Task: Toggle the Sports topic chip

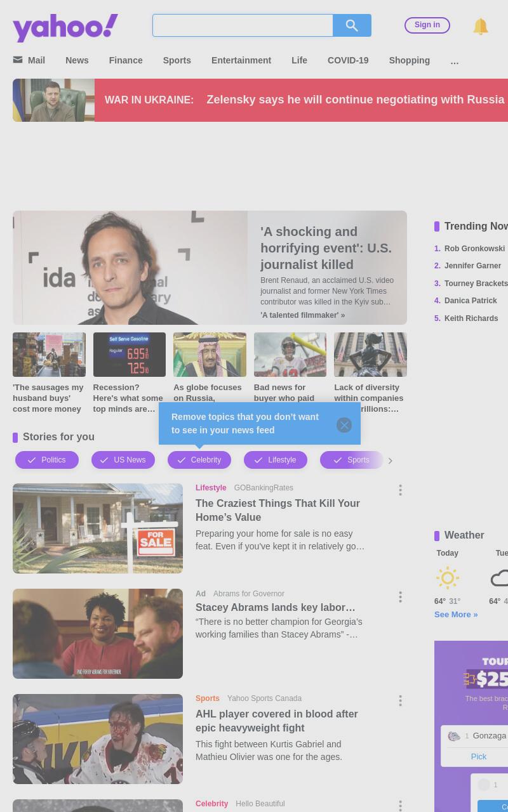Action: tap(352, 460)
